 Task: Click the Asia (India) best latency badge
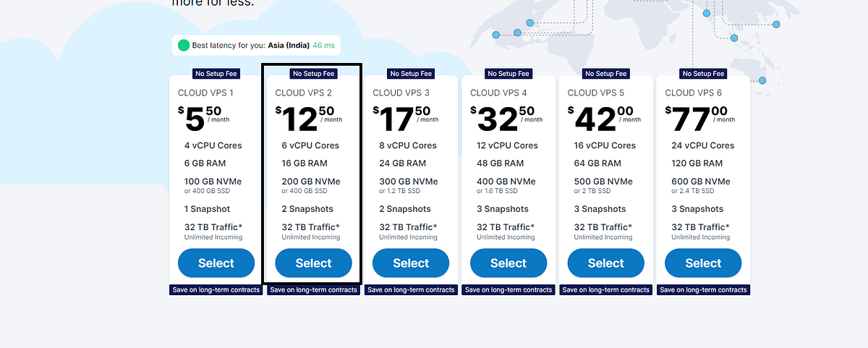(256, 45)
